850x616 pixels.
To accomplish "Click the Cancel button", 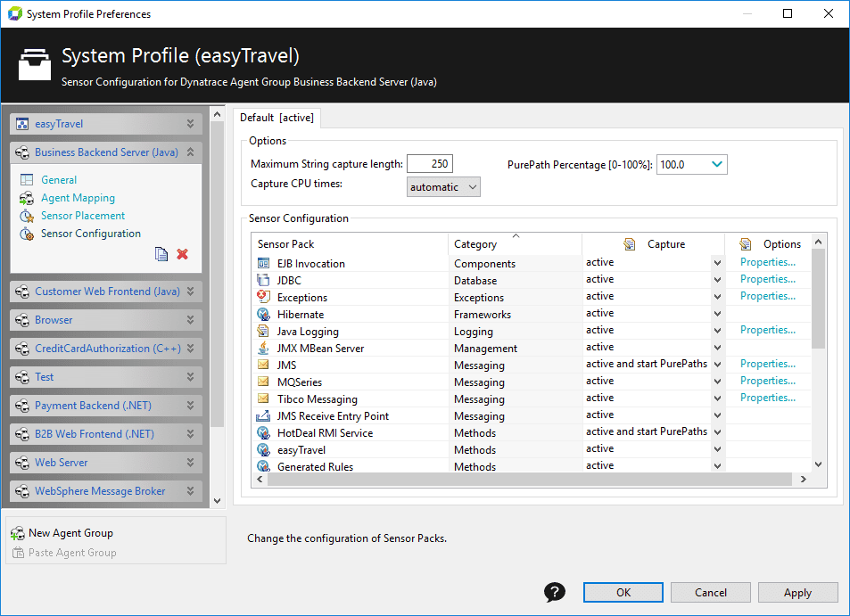I will [x=710, y=592].
